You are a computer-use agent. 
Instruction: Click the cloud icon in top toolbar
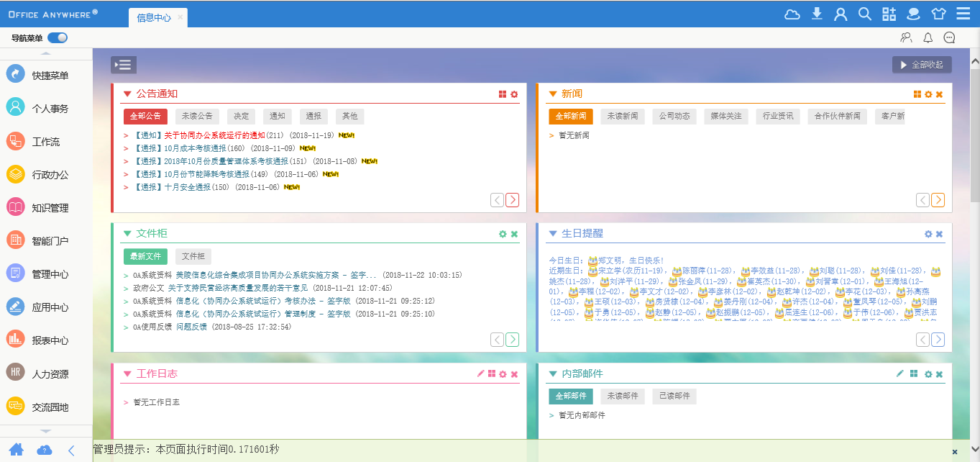pos(792,14)
